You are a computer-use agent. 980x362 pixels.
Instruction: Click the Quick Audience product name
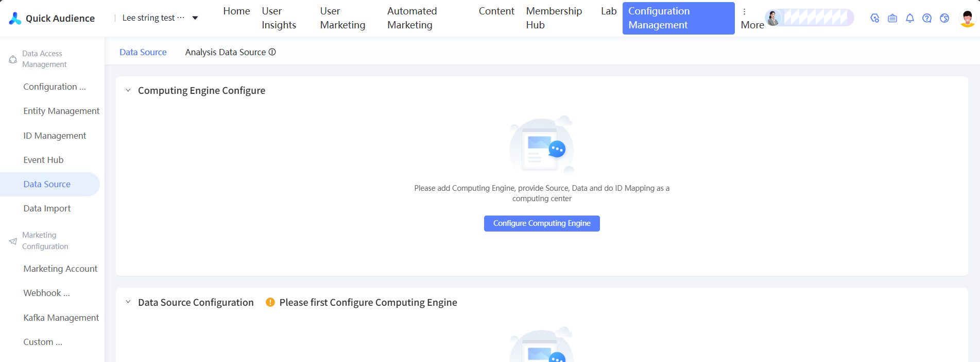click(x=60, y=18)
